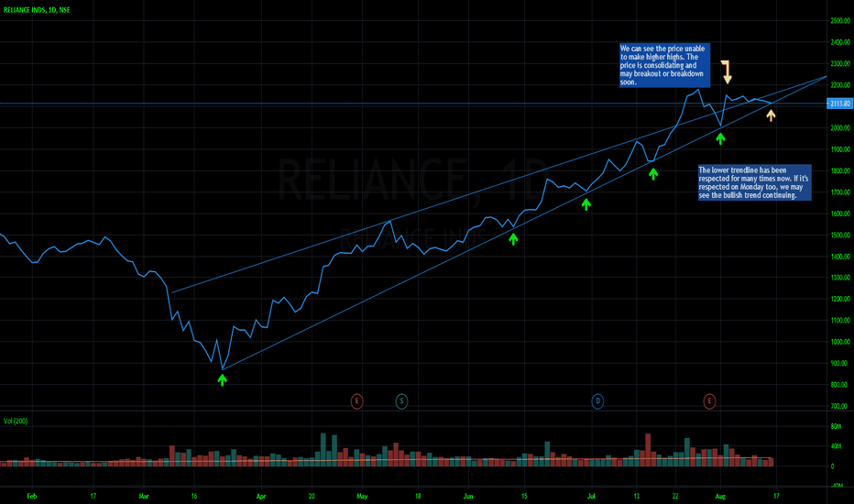854x504 pixels.
Task: Click the 20 date label on the time axis
Action: pos(312,496)
